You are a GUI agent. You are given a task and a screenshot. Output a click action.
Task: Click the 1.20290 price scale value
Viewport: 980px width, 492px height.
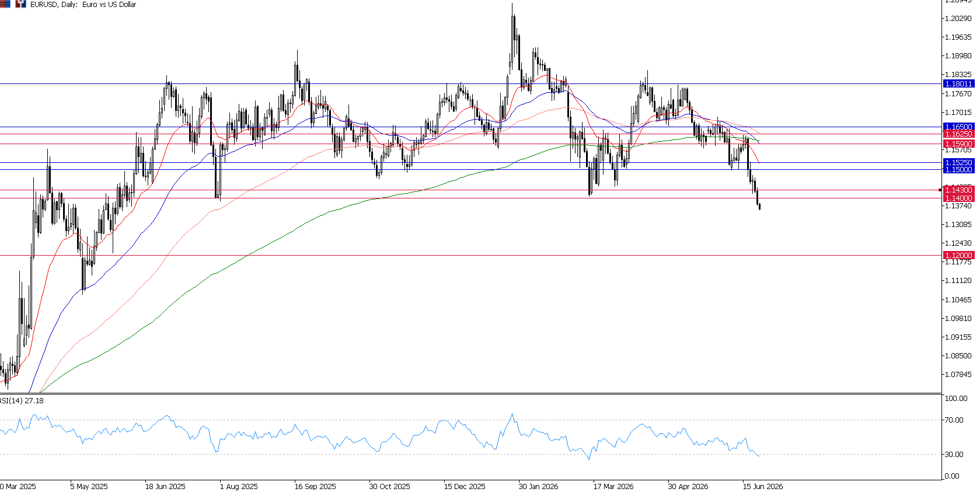click(x=958, y=19)
